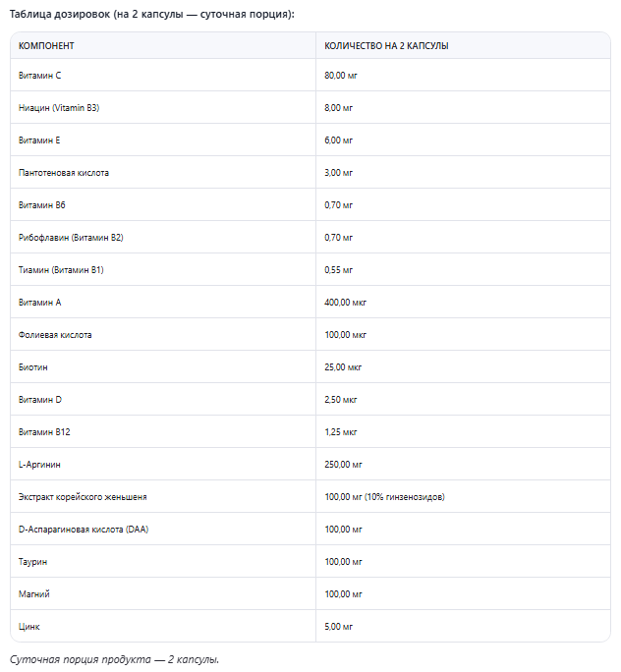The image size is (621, 672).
Task: Click the "5,00 мг" value for Цинк
Action: coord(338,627)
